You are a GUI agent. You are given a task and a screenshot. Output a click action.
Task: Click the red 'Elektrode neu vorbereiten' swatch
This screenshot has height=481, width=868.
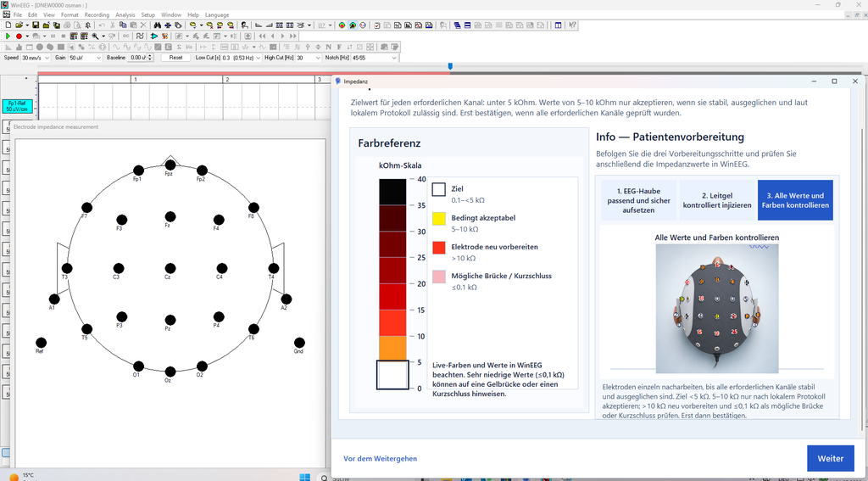tap(438, 247)
